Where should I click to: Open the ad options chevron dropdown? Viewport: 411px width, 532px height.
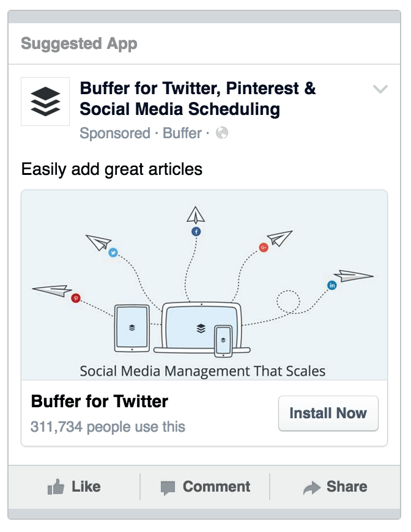pos(380,90)
